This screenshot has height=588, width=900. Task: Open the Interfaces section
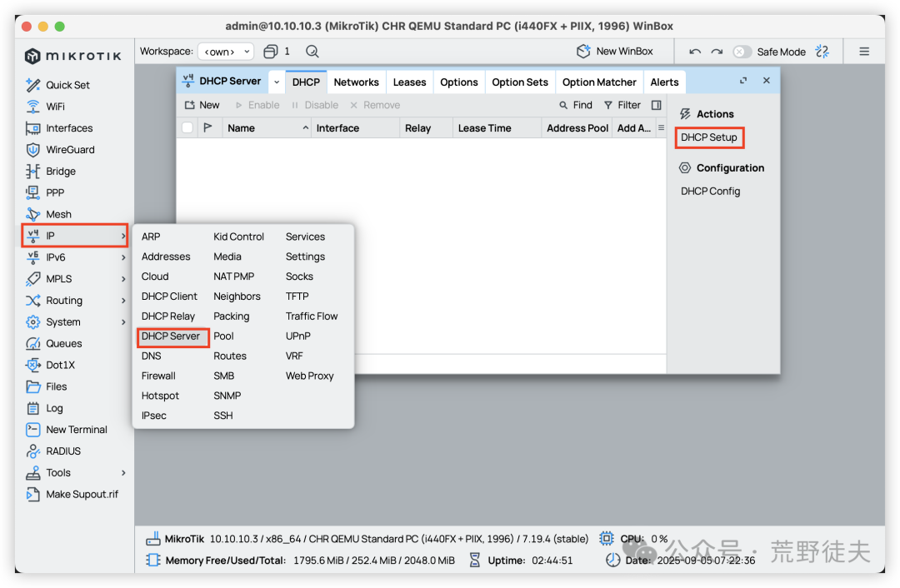(x=59, y=128)
